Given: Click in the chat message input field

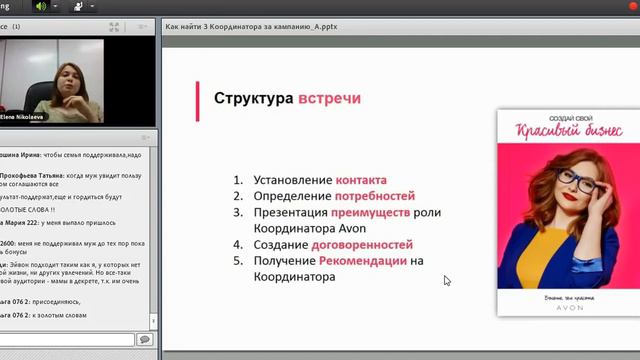Looking at the screenshot, I should tap(67, 339).
